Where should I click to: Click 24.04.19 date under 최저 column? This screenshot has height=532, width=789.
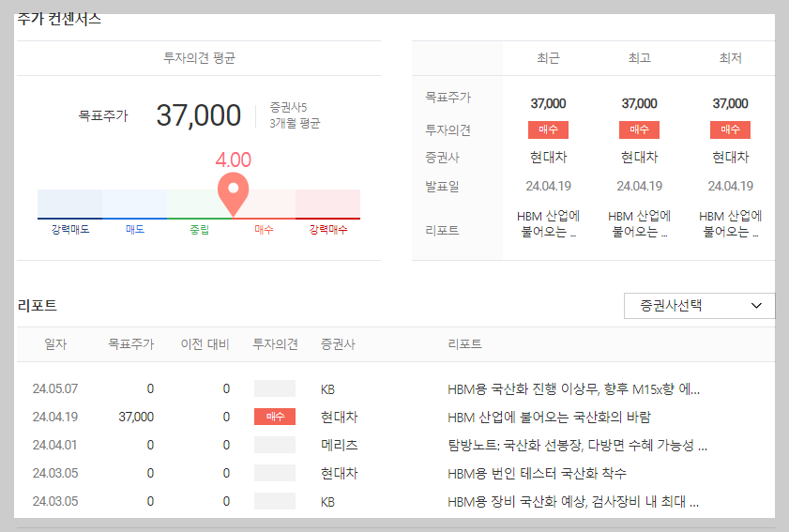click(730, 186)
